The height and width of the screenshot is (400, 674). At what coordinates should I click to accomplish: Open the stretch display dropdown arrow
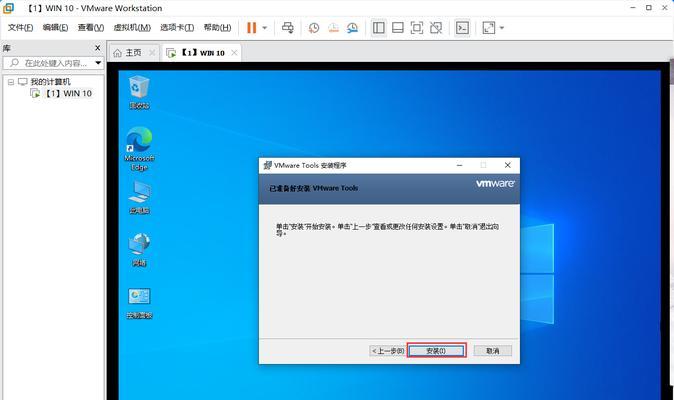click(x=502, y=28)
